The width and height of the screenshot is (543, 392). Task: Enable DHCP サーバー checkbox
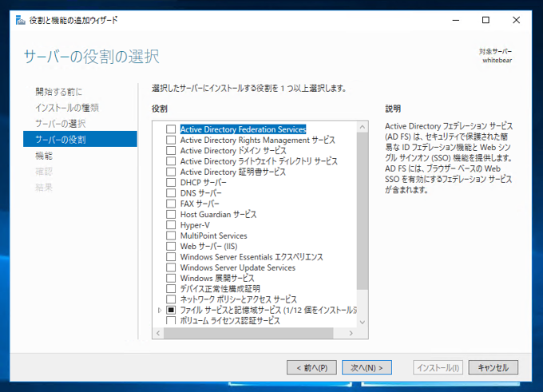tap(171, 183)
